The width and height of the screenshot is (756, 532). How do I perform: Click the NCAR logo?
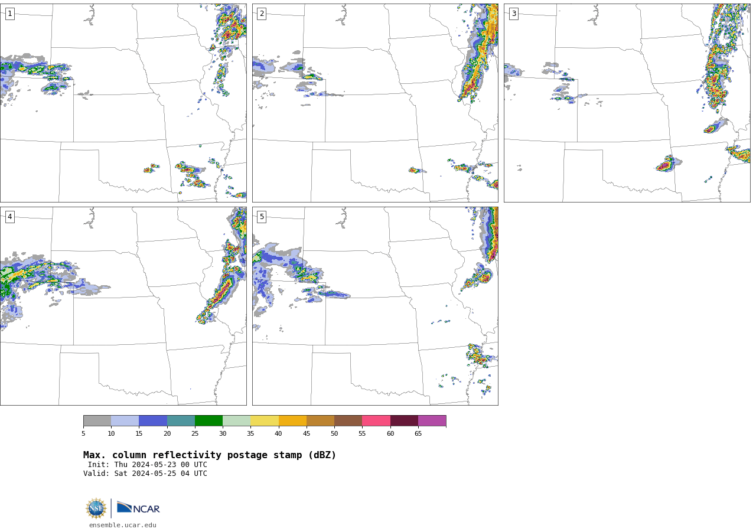coord(138,508)
